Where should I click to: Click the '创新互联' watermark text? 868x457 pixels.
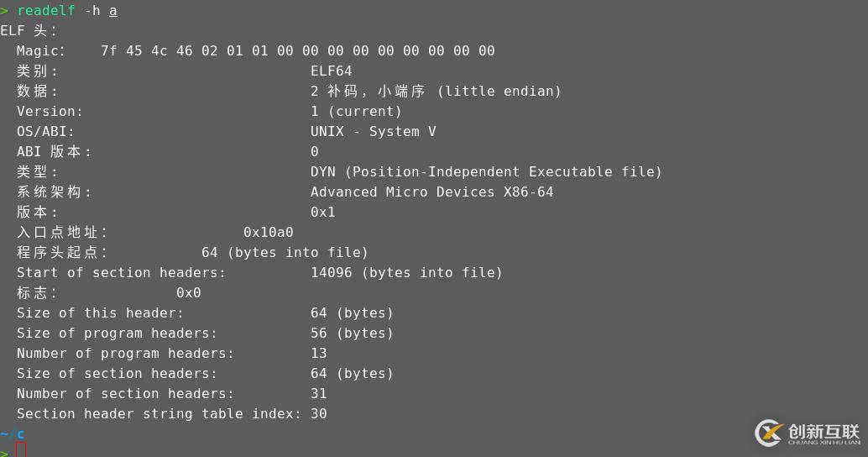point(824,432)
